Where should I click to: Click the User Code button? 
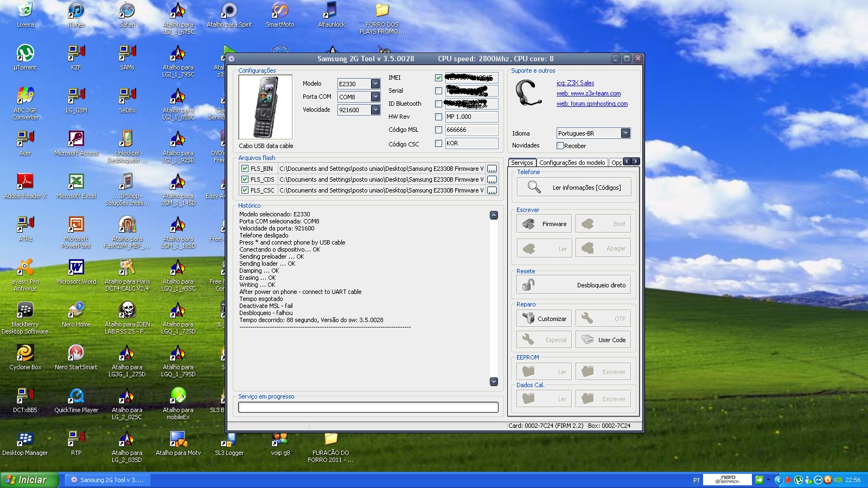click(x=603, y=340)
